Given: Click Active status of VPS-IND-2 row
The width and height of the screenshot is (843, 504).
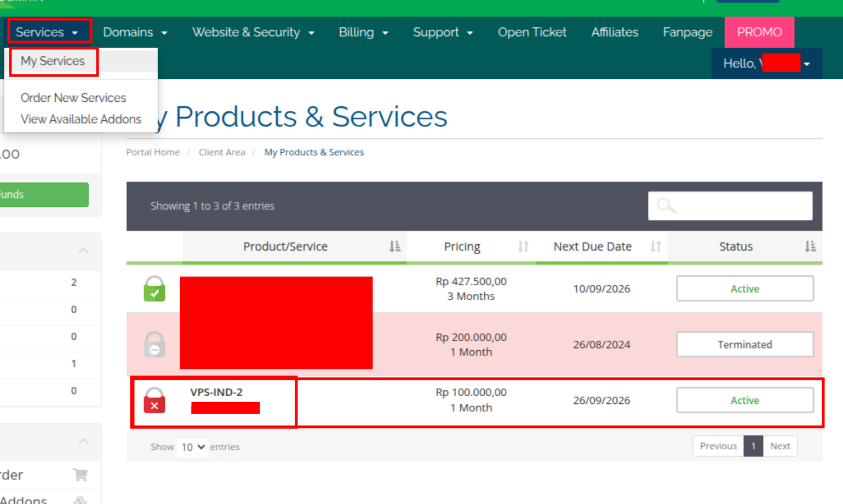Looking at the screenshot, I should [745, 400].
